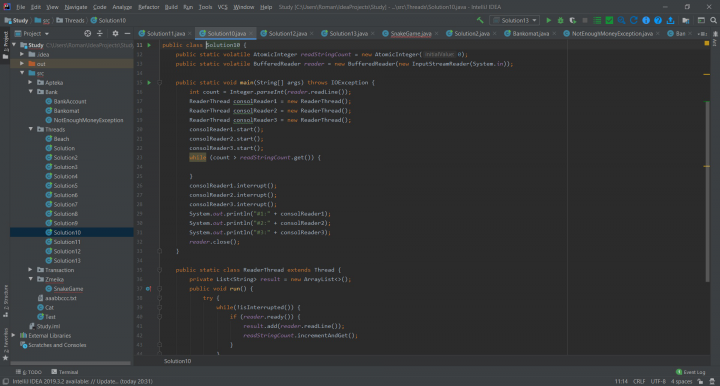Viewport: 720px width, 386px height.
Task: Click the run gutter arrow beside class Solution10
Action: coord(149,45)
